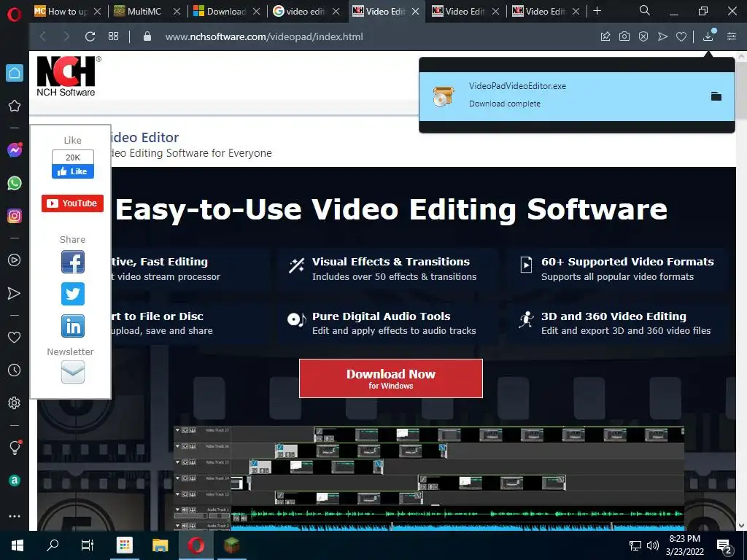
Task: Click the address bar URL
Action: pyautogui.click(x=264, y=36)
